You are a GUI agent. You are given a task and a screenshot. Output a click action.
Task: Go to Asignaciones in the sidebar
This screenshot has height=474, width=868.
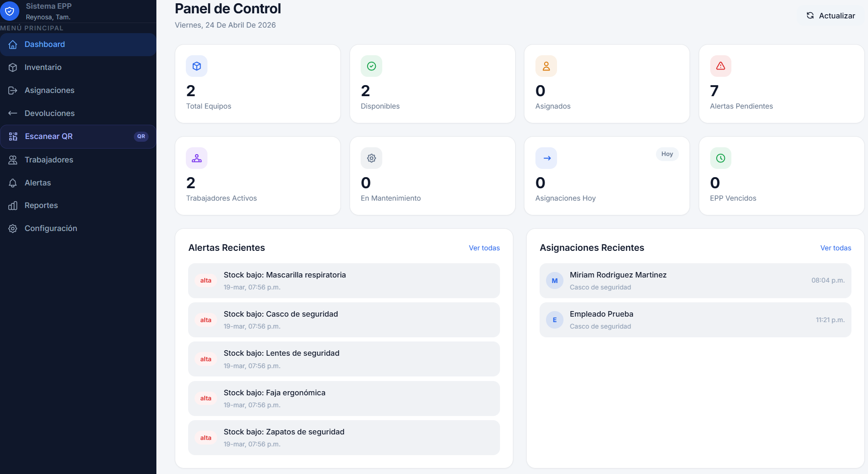click(x=49, y=90)
